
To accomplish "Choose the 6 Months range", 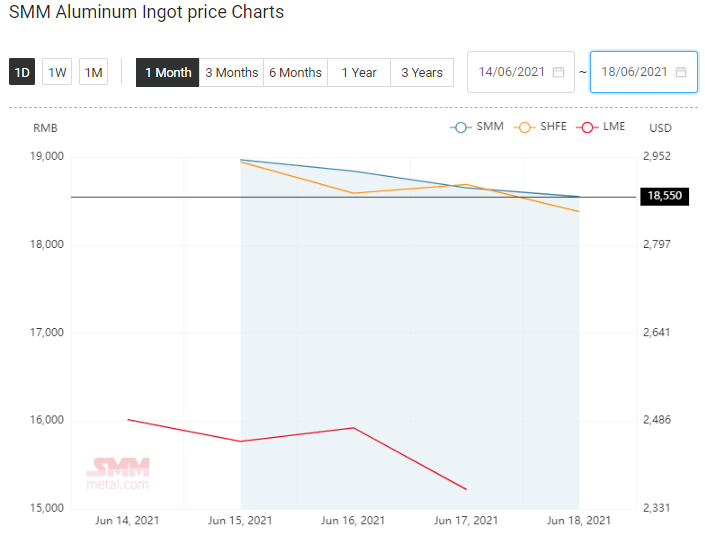I will click(x=295, y=72).
